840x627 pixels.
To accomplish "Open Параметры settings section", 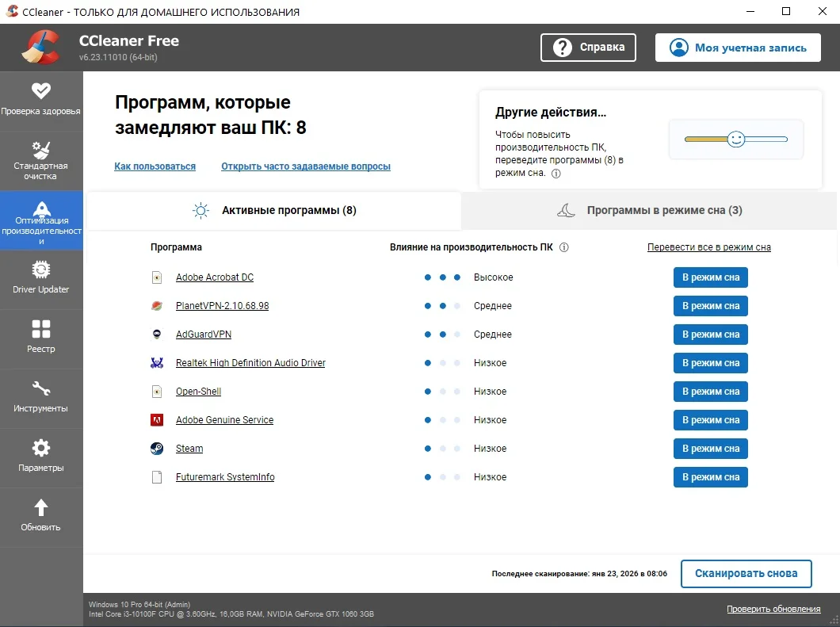I will pyautogui.click(x=41, y=457).
